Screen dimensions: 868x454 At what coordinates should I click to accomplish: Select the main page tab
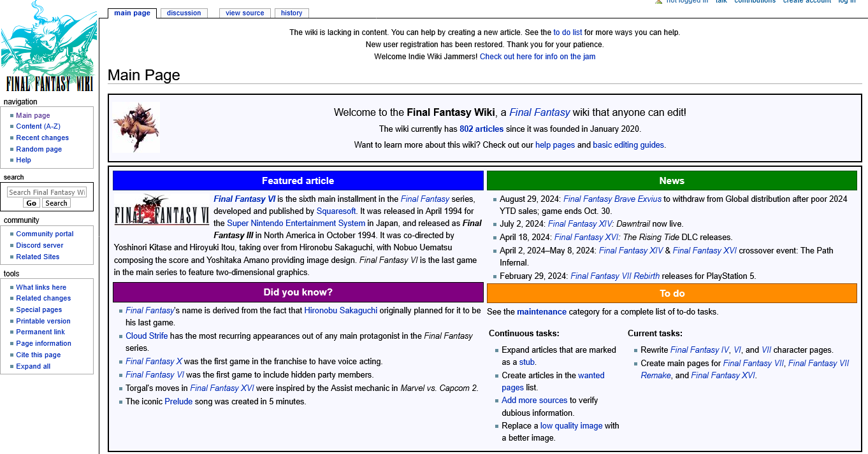[x=132, y=13]
